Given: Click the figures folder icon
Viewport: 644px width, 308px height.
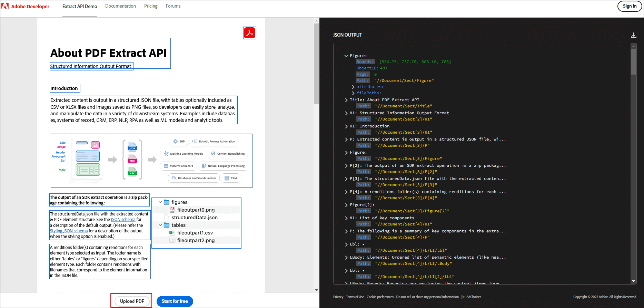Looking at the screenshot, I should [167, 202].
